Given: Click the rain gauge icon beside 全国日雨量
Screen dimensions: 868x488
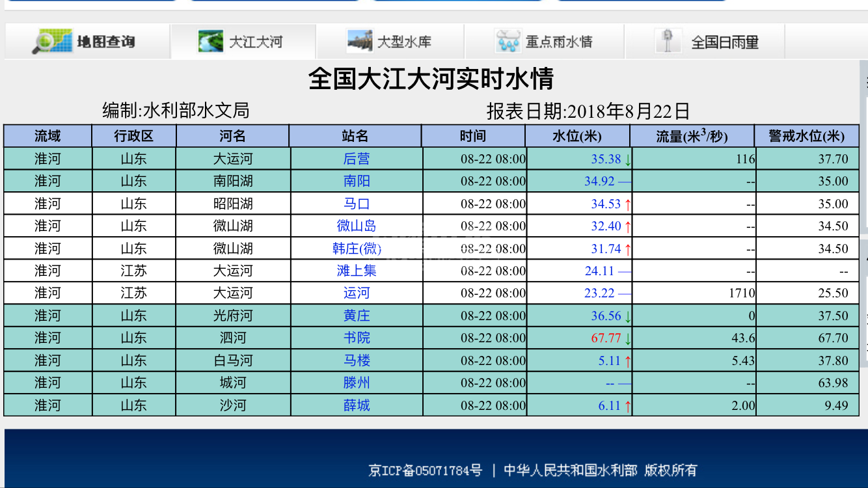Looking at the screenshot, I should (x=667, y=40).
